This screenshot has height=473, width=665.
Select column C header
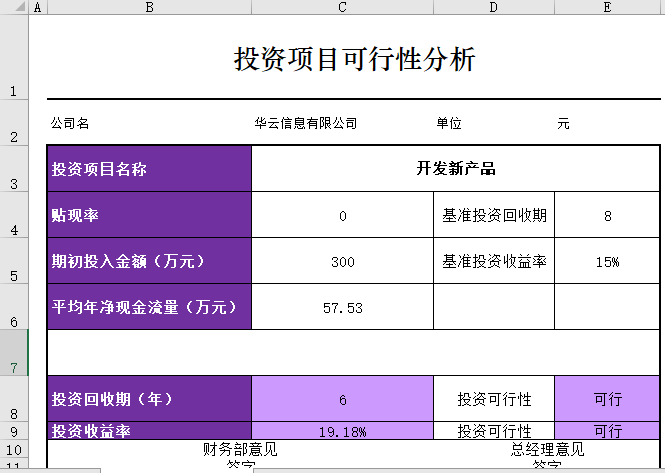click(342, 7)
